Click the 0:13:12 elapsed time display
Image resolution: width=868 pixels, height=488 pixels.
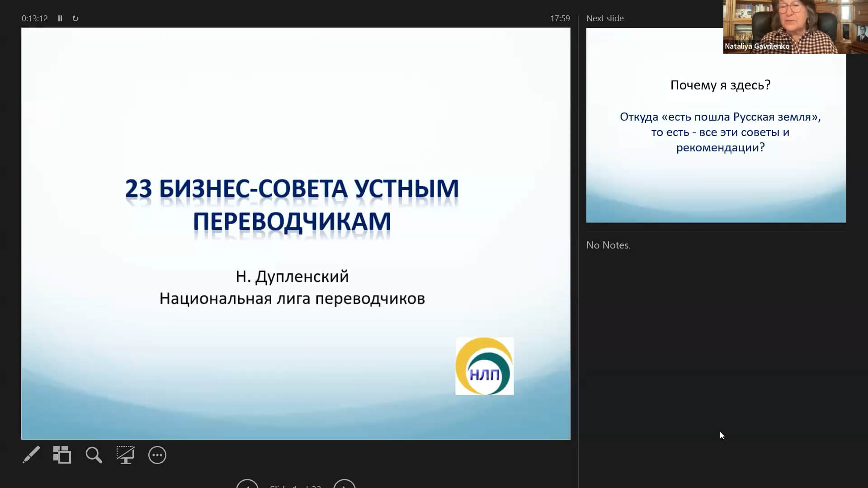tap(34, 19)
